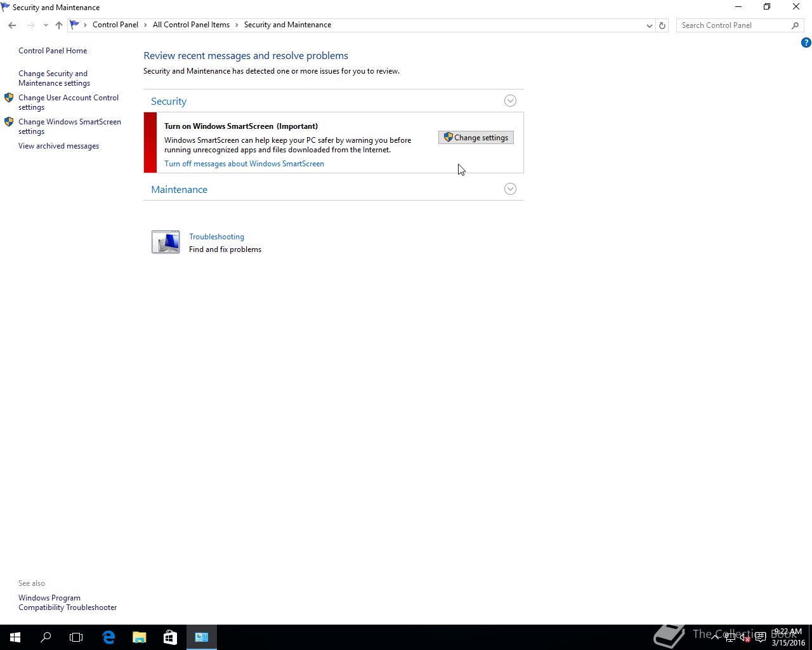Click the search magnifier icon
This screenshot has width=812, height=650.
(796, 25)
